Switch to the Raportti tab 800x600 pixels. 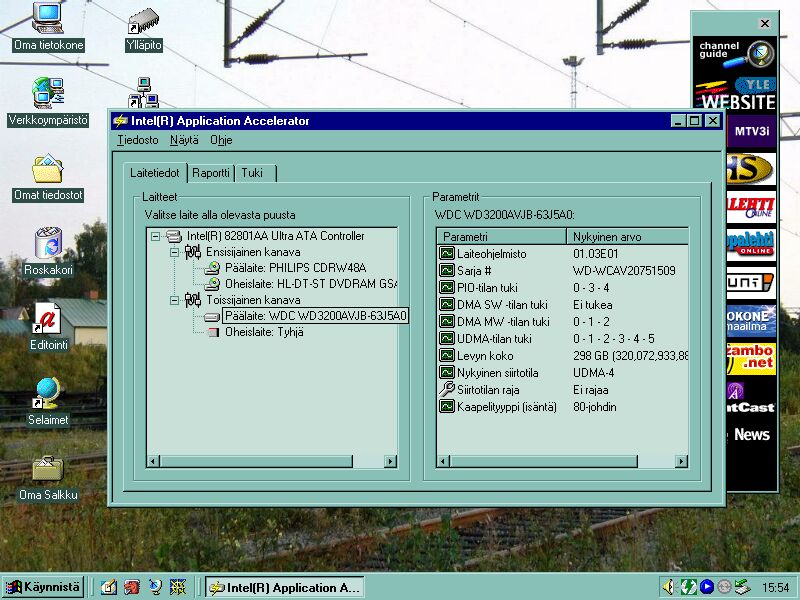(x=211, y=173)
